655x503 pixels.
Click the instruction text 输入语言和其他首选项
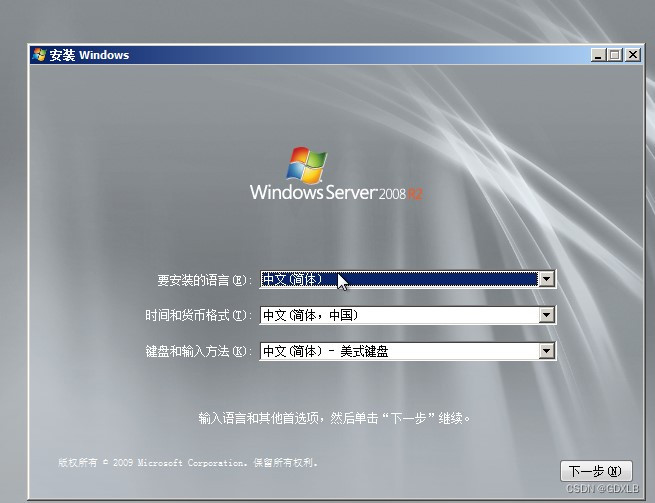259,418
